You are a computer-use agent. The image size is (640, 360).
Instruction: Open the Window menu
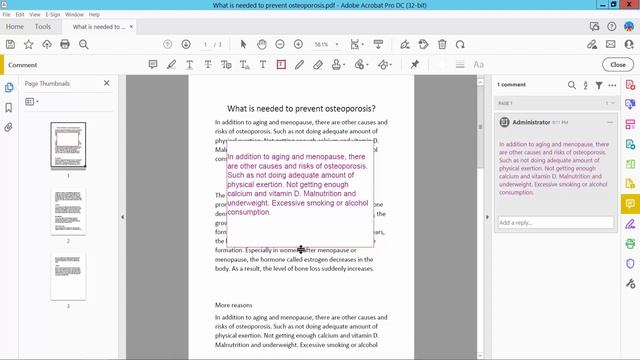click(74, 14)
